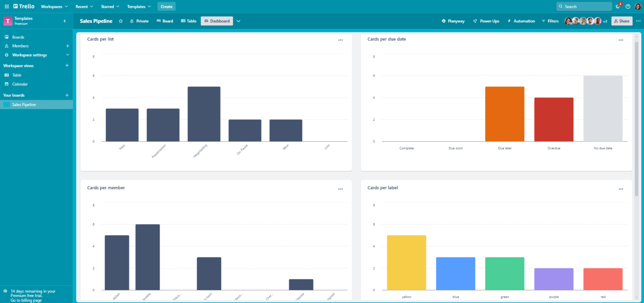Click the Search input field

(x=587, y=7)
